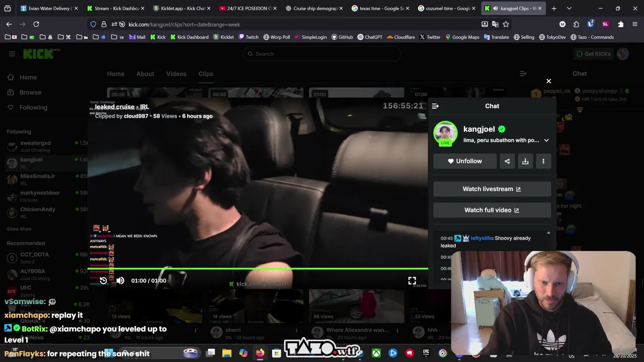Open the Cloudflare bookmark
The width and height of the screenshot is (644, 362).
pyautogui.click(x=400, y=37)
